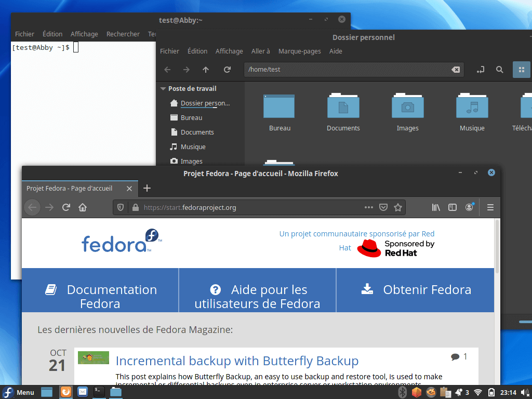Close the Projet Fedora tab
532x399 pixels.
point(129,189)
